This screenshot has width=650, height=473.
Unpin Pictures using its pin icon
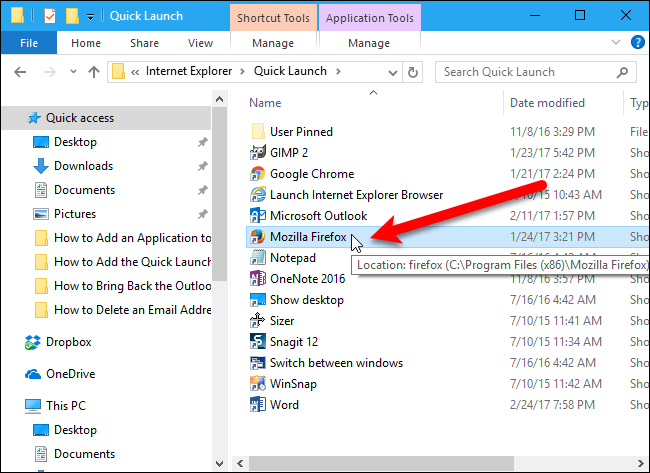point(202,214)
